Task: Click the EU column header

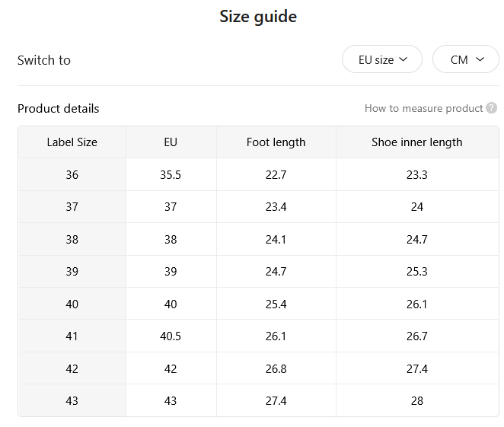Action: pyautogui.click(x=171, y=142)
